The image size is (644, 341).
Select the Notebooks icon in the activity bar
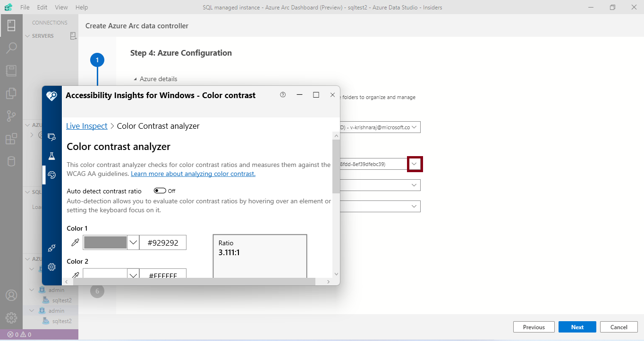tap(11, 70)
